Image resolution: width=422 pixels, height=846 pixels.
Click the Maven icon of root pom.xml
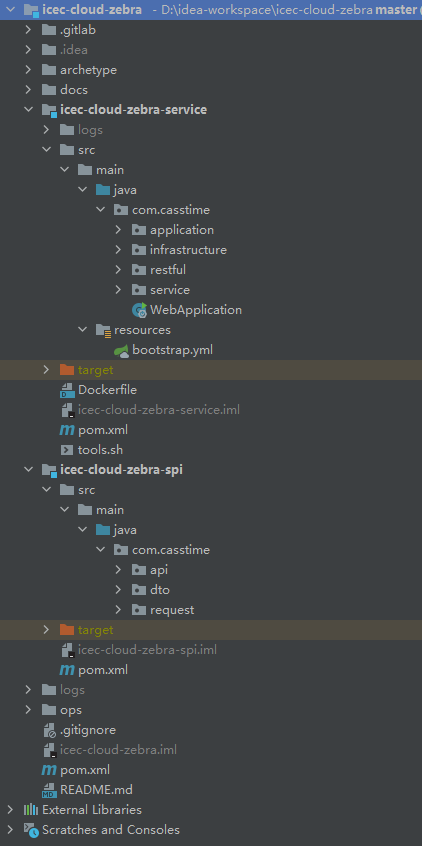point(49,770)
